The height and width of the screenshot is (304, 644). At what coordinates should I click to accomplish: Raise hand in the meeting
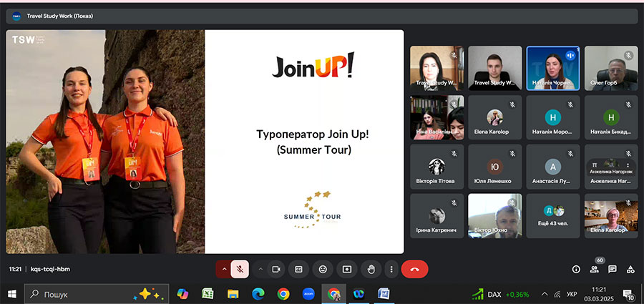click(x=371, y=270)
